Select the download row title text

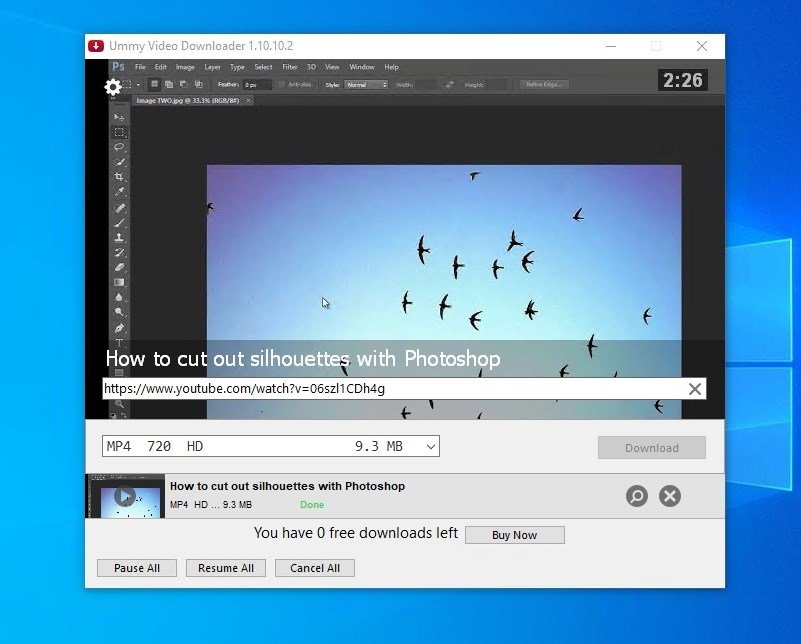pos(287,486)
